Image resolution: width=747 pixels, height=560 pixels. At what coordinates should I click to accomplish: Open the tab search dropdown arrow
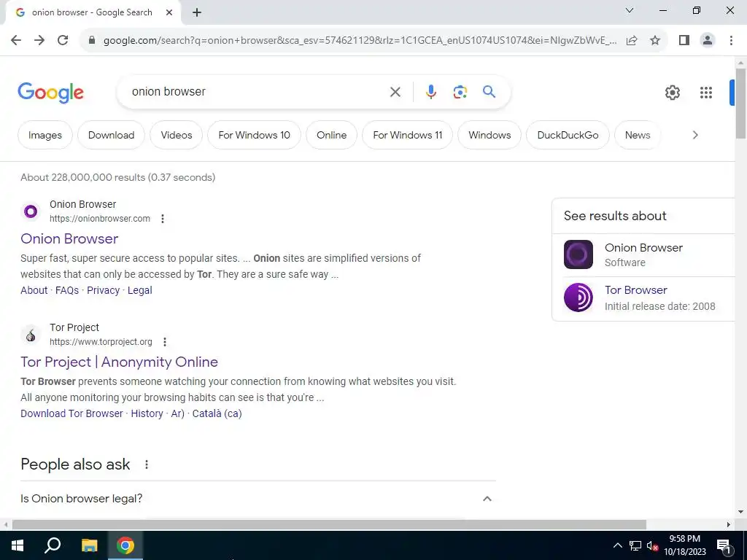pyautogui.click(x=630, y=10)
